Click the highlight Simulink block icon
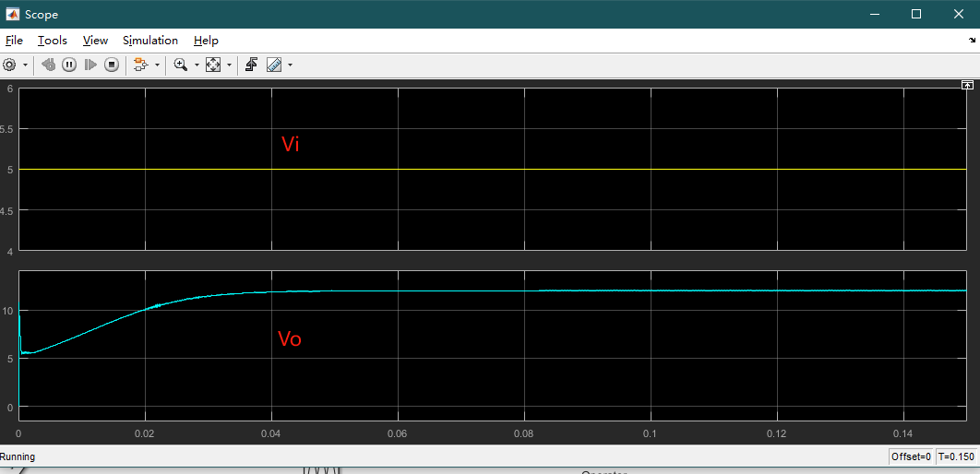This screenshot has width=980, height=474. 140,65
